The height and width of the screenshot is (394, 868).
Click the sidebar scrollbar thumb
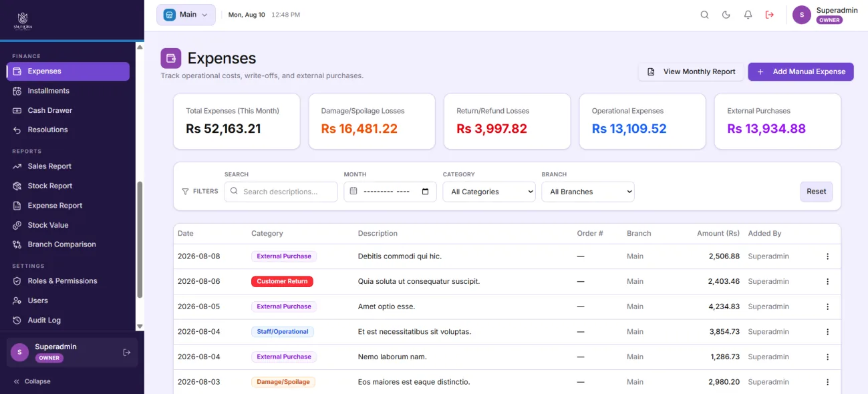(140, 240)
